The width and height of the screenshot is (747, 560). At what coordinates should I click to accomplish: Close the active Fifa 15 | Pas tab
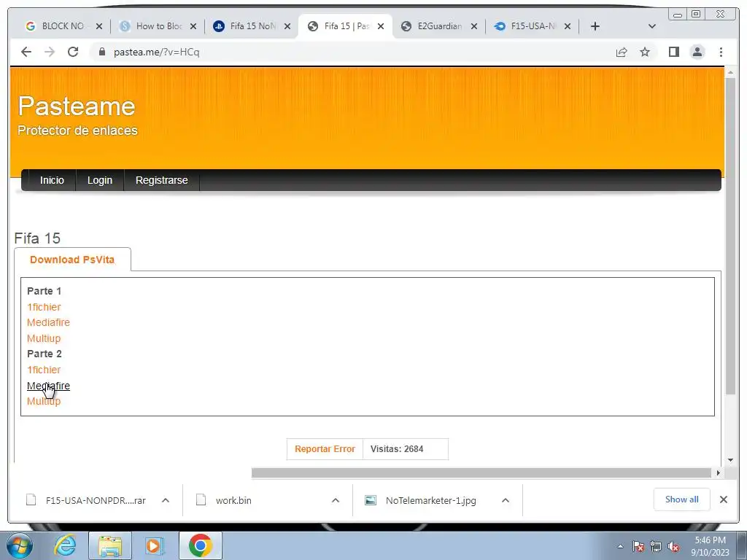pyautogui.click(x=381, y=26)
